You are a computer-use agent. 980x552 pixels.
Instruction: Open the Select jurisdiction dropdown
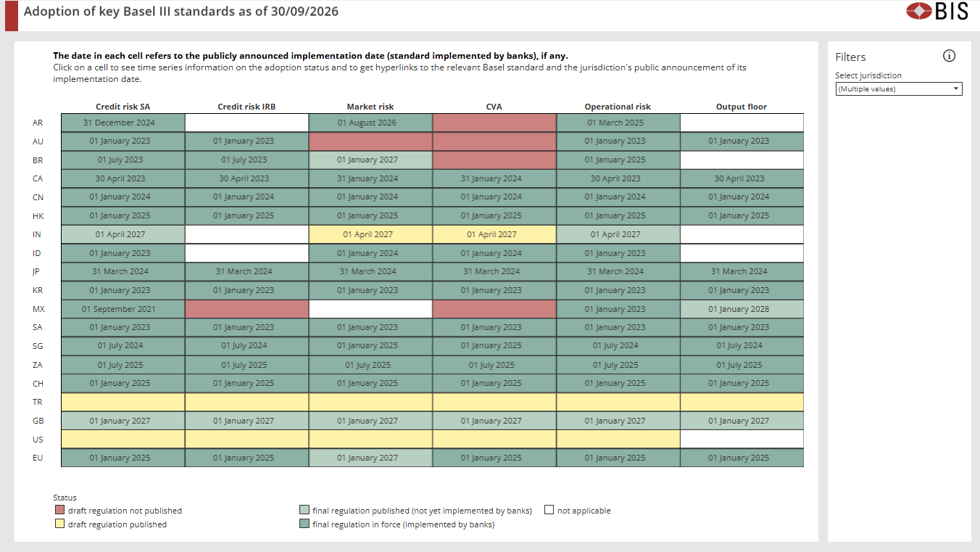pyautogui.click(x=899, y=89)
